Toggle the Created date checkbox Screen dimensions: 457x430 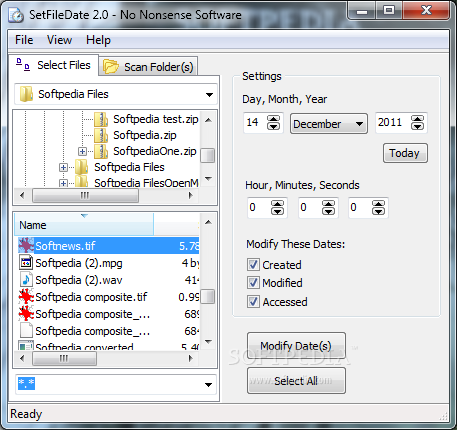[253, 265]
